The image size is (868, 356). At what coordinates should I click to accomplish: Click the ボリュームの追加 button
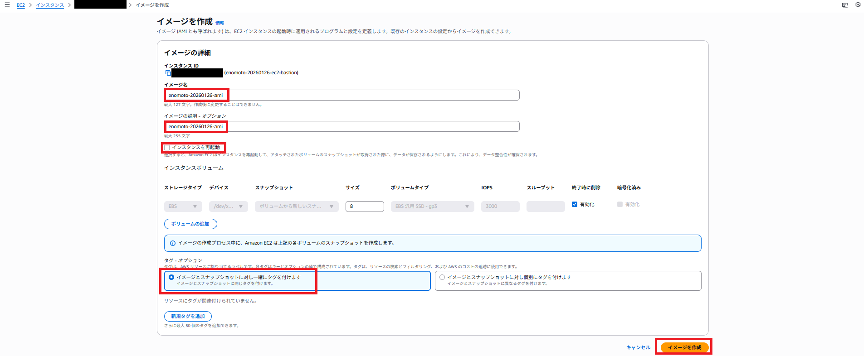coord(190,224)
